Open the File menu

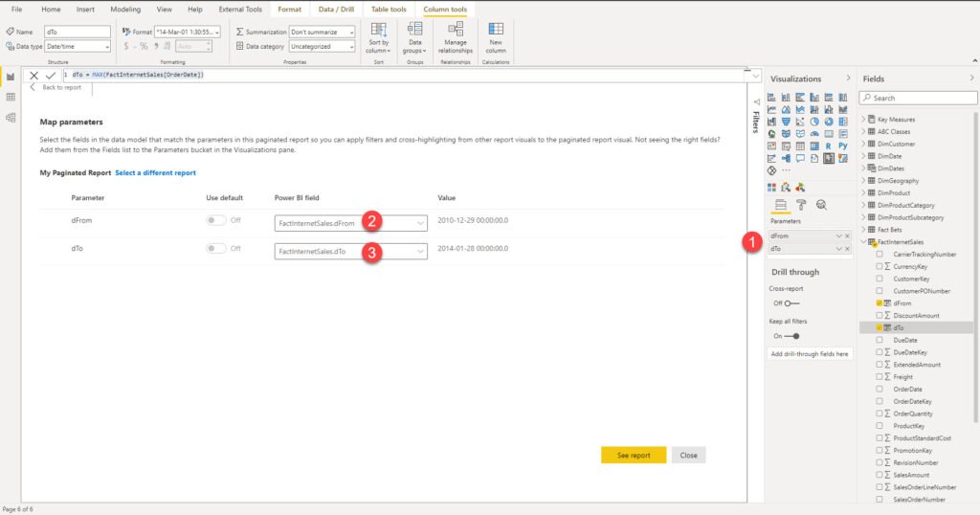click(17, 10)
